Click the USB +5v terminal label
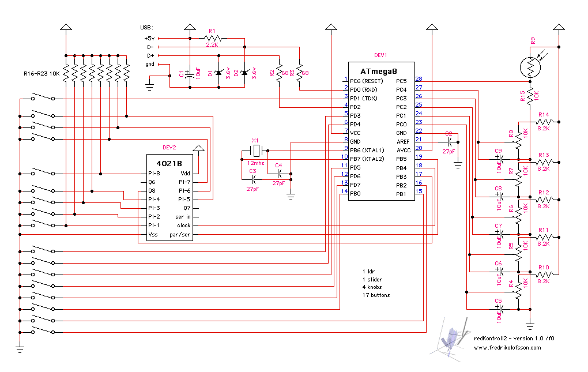This screenshot has height=372, width=588. click(149, 38)
